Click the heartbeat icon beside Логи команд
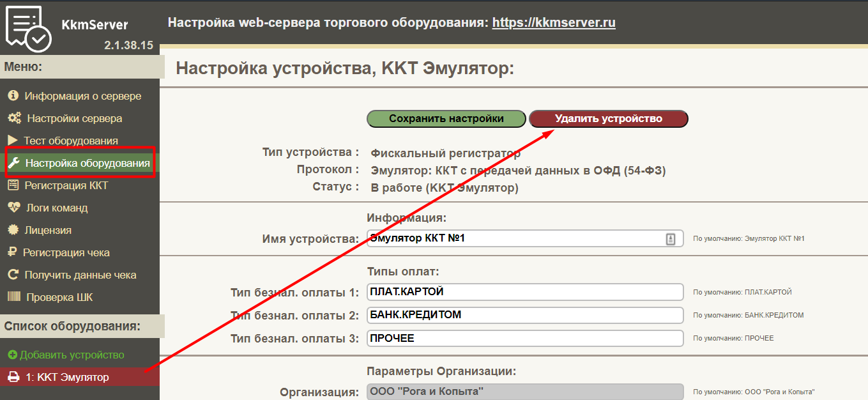This screenshot has width=868, height=400. pos(14,208)
